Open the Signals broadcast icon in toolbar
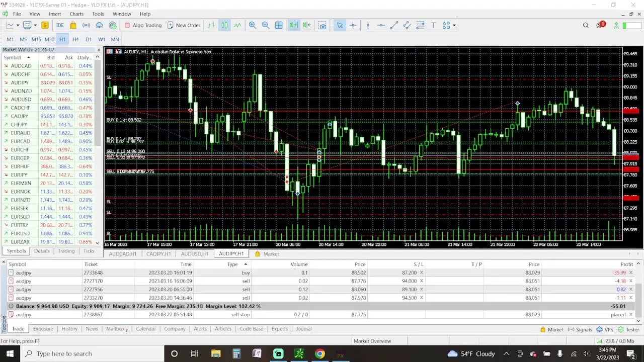Screen dimensions: 644x362 point(86,25)
